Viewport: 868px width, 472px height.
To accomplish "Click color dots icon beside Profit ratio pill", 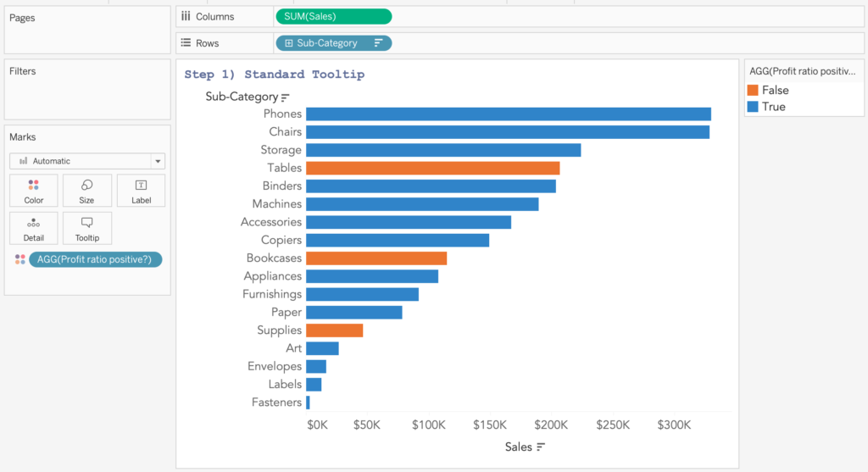I will 19,259.
